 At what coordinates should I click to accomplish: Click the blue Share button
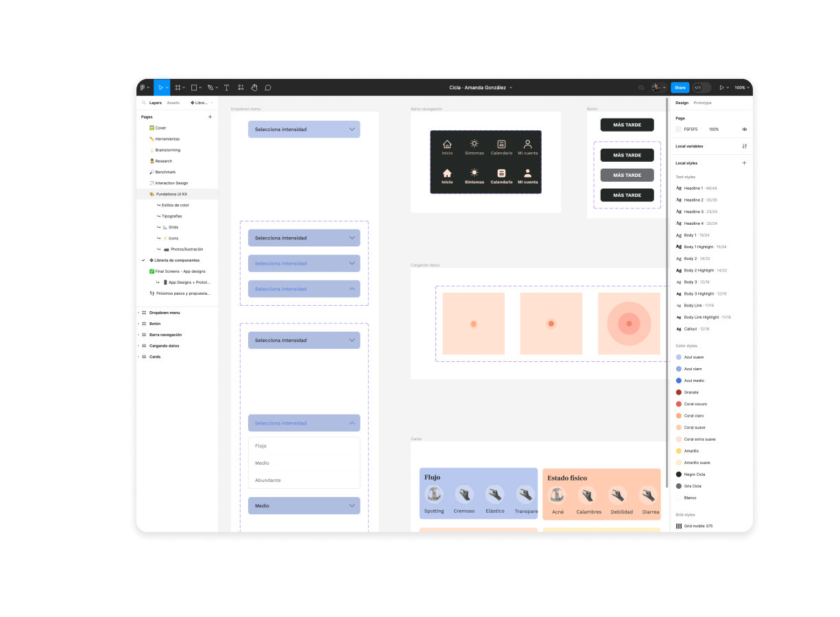point(680,88)
